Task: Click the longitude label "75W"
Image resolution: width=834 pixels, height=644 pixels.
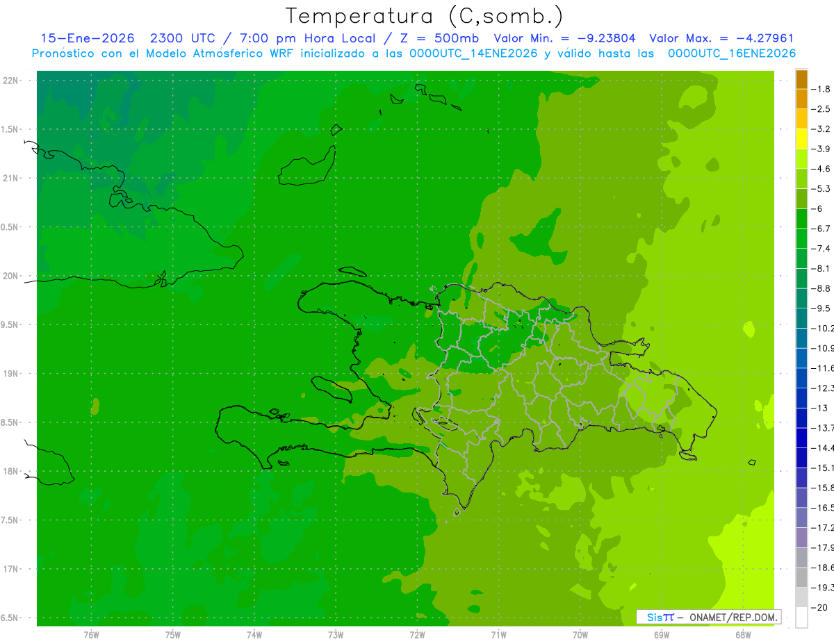Action: click(x=173, y=635)
